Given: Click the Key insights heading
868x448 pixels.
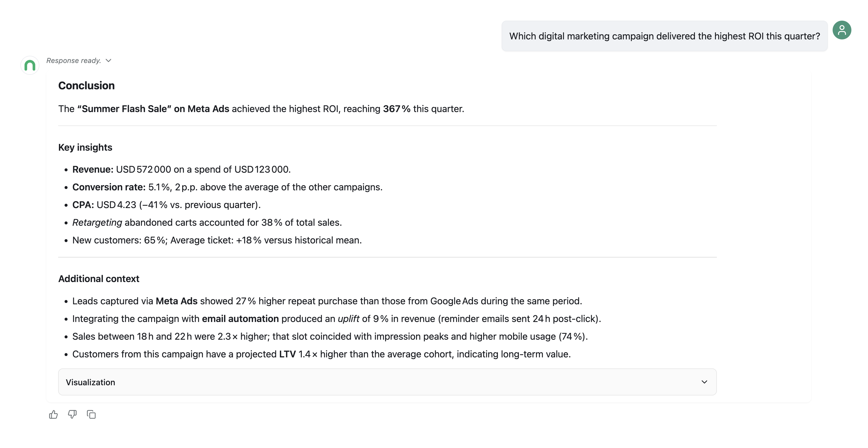Looking at the screenshot, I should (85, 147).
